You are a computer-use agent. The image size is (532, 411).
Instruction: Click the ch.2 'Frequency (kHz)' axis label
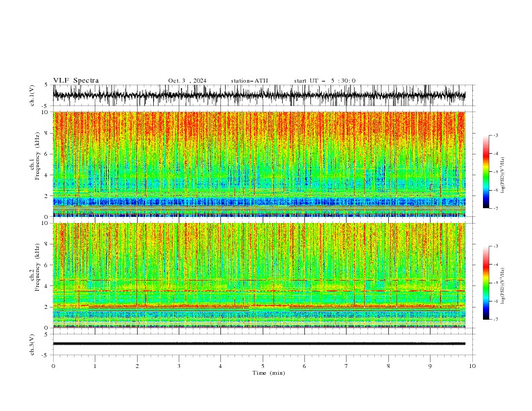38,267
